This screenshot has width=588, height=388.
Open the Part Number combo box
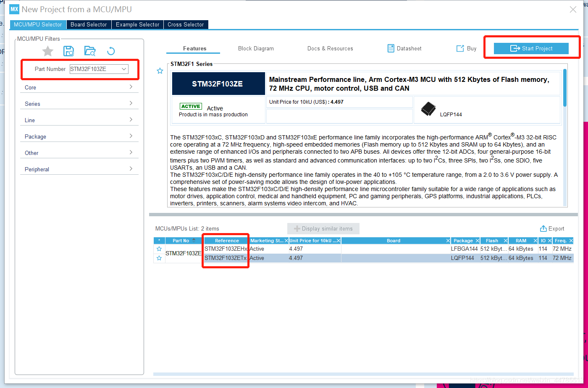99,69
